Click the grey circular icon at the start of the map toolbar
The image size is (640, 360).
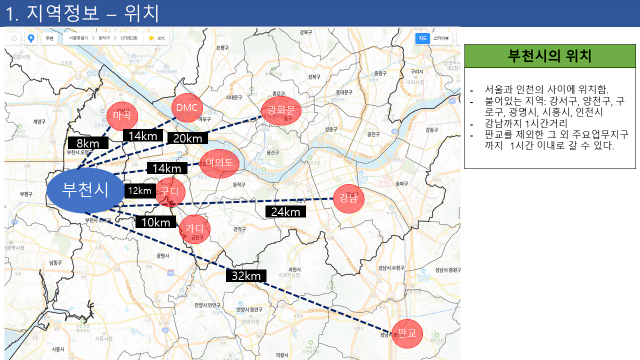point(14,38)
